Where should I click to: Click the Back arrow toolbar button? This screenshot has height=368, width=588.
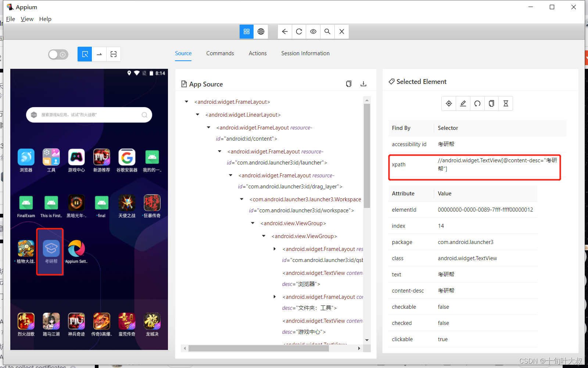(x=285, y=32)
